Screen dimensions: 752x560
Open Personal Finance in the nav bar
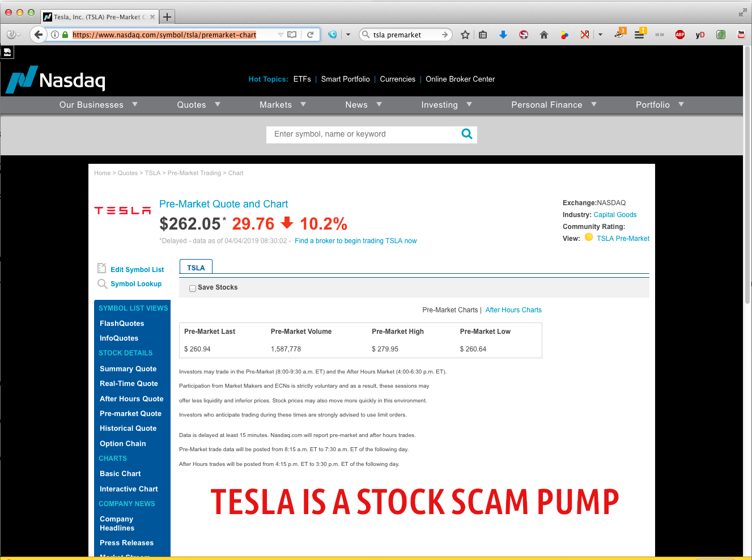point(547,105)
